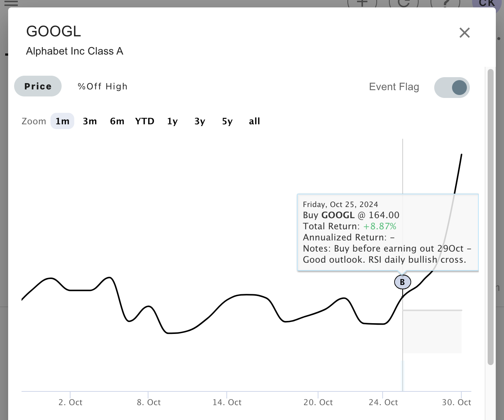This screenshot has height=420, width=504.
Task: Open the hamburger menu icon
Action: [x=11, y=3]
